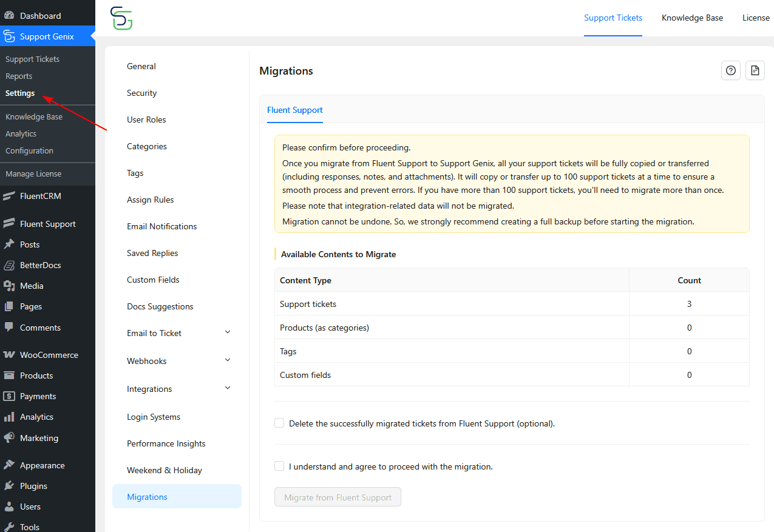This screenshot has width=774, height=532.
Task: Click the BetterDocs sidebar icon
Action: 9,265
